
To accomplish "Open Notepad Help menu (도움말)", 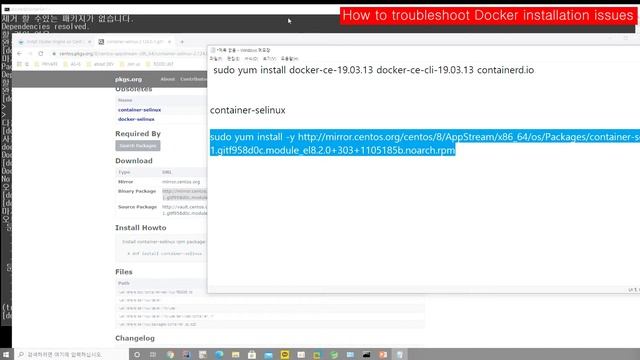I will [x=289, y=59].
